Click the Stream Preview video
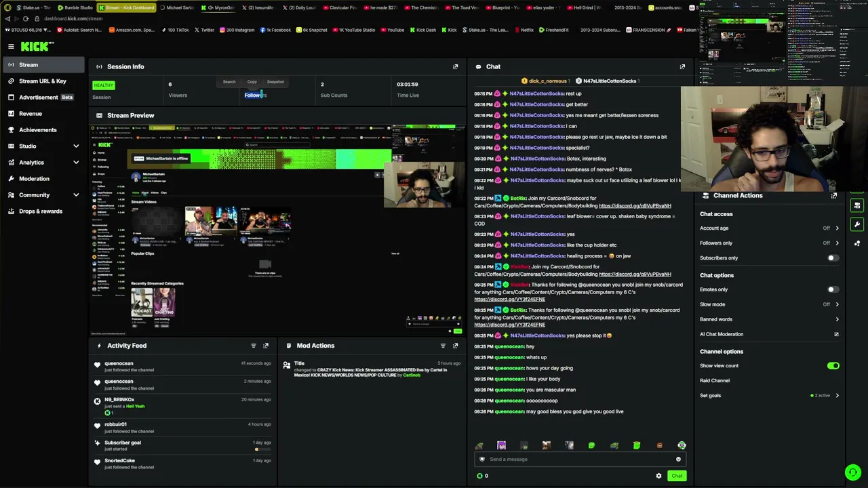Image resolution: width=868 pixels, height=488 pixels. pos(277,230)
